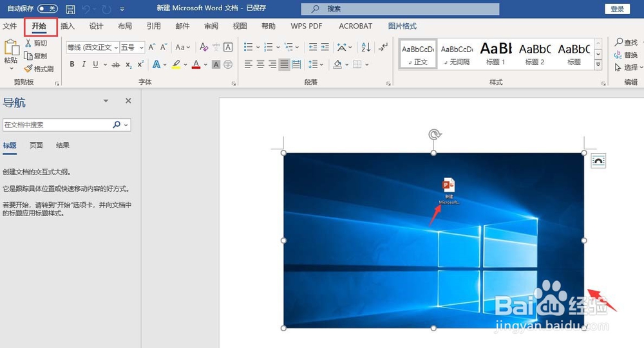Viewport: 644px width, 348px height.
Task: Click the sort A-Z icon
Action: tap(366, 47)
